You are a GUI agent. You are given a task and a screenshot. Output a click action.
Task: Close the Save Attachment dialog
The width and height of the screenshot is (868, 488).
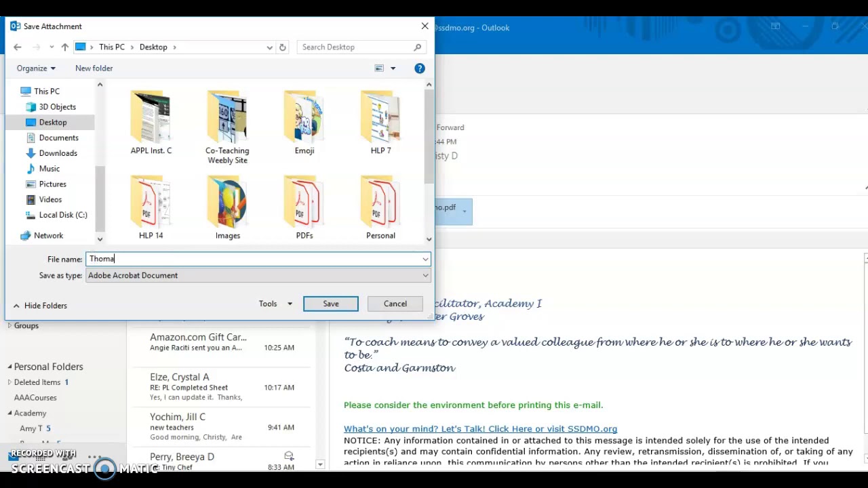click(425, 26)
